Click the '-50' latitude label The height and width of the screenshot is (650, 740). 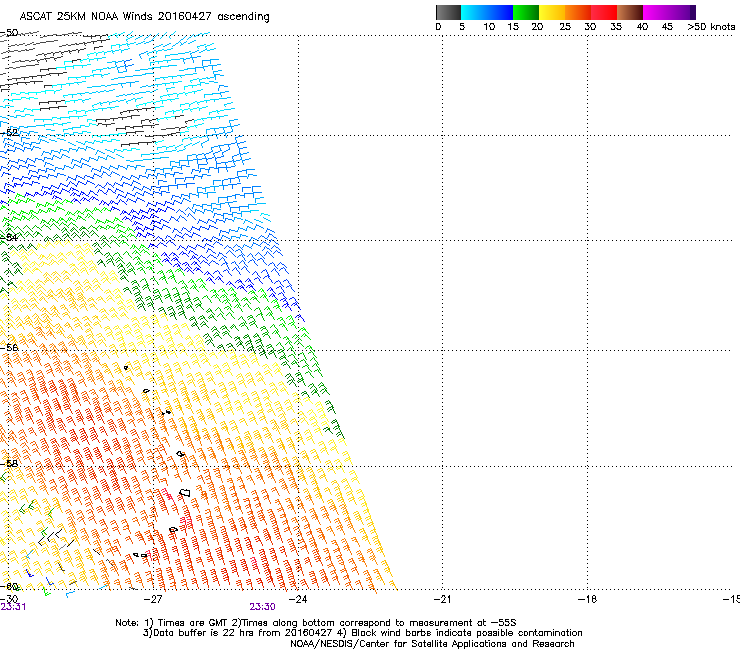pyautogui.click(x=9, y=33)
